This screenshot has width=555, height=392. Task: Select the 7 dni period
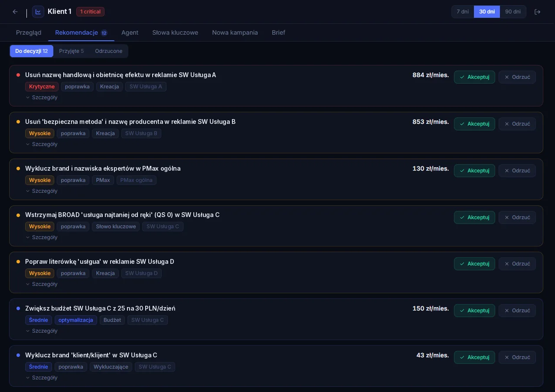463,12
